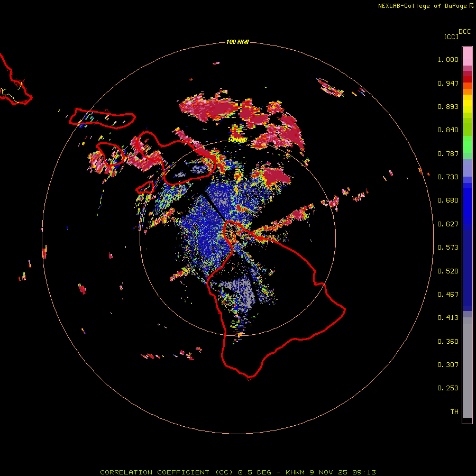Pick the large gray color bar segment
476x476 pixels.
[x=467, y=368]
